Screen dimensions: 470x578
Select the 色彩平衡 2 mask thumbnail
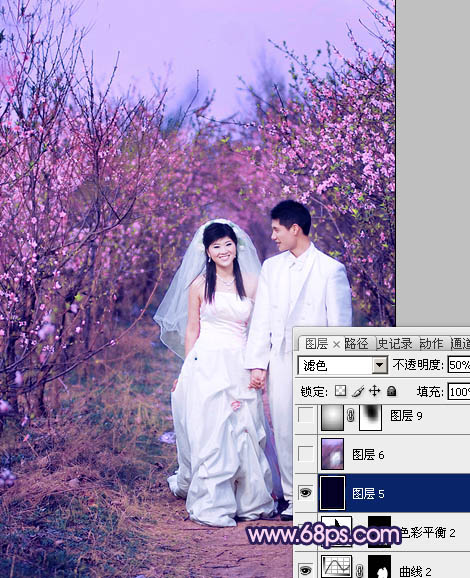click(380, 532)
